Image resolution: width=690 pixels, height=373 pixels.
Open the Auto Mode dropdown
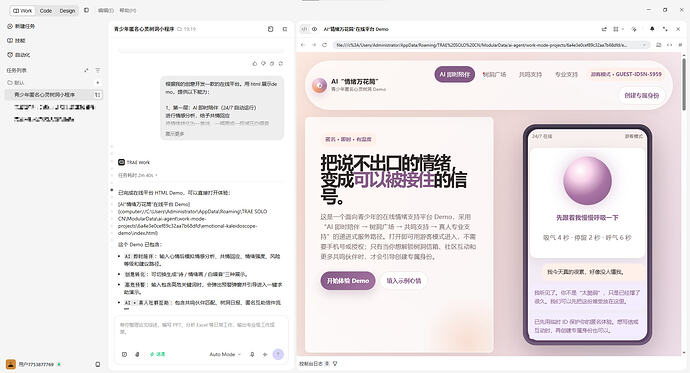tap(225, 354)
